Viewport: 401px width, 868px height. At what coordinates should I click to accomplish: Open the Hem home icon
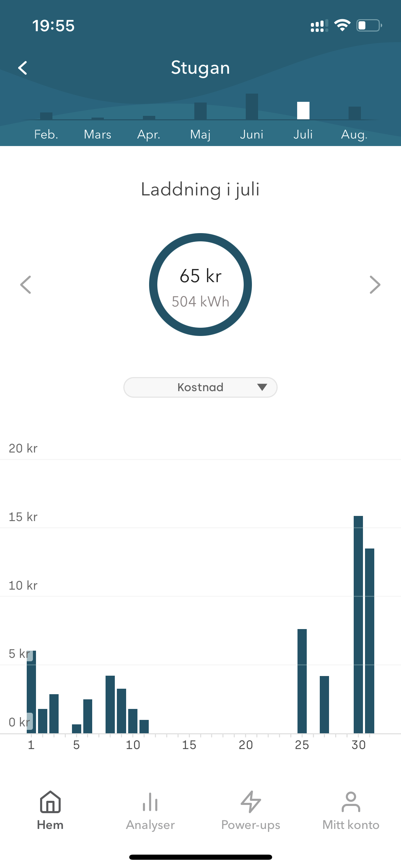tap(50, 802)
